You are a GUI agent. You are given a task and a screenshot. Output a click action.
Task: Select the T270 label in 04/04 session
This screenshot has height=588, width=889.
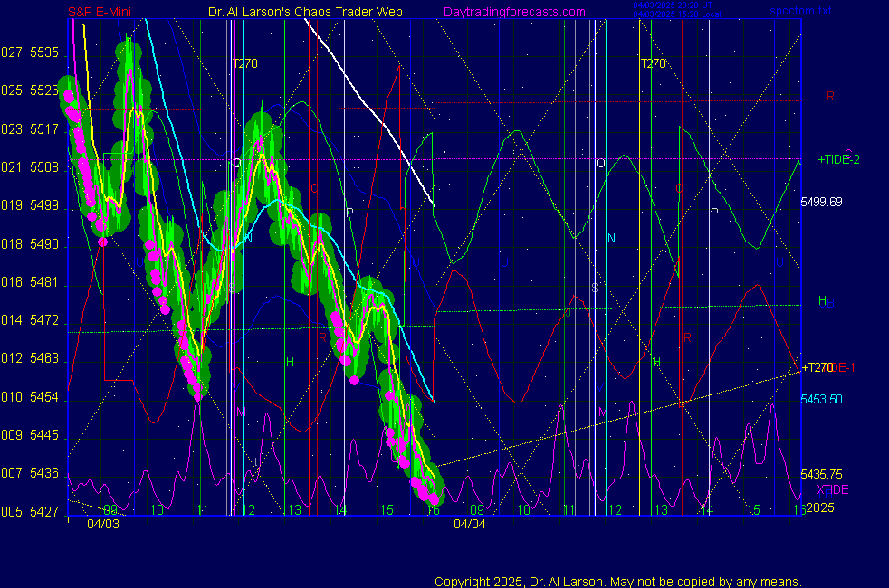pos(653,64)
